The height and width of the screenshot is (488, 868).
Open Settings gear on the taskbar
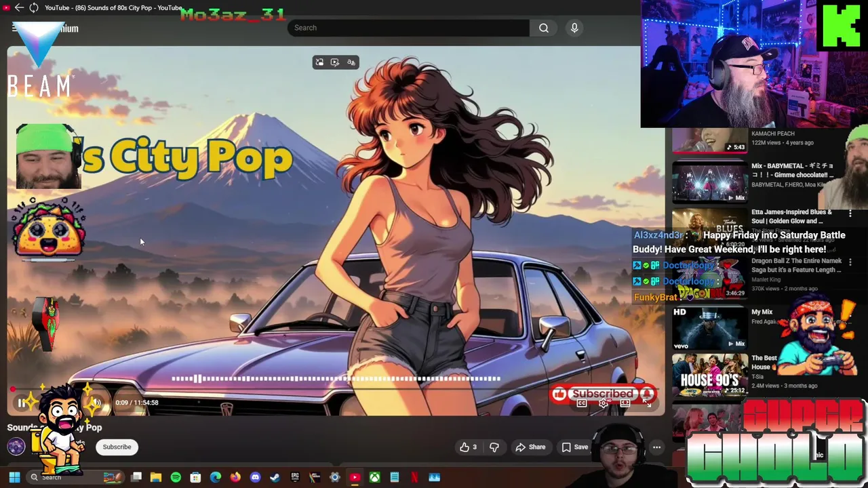(334, 477)
